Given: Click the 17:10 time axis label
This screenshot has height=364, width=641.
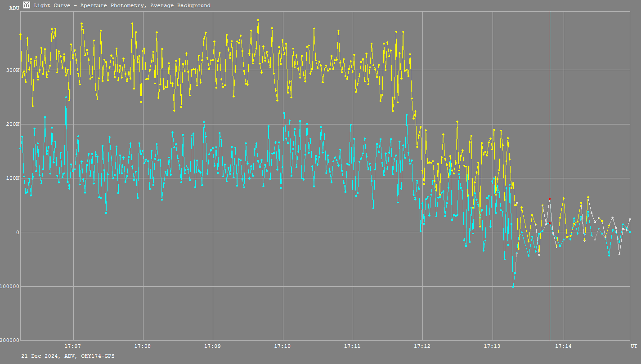Looking at the screenshot, I should 282,346.
